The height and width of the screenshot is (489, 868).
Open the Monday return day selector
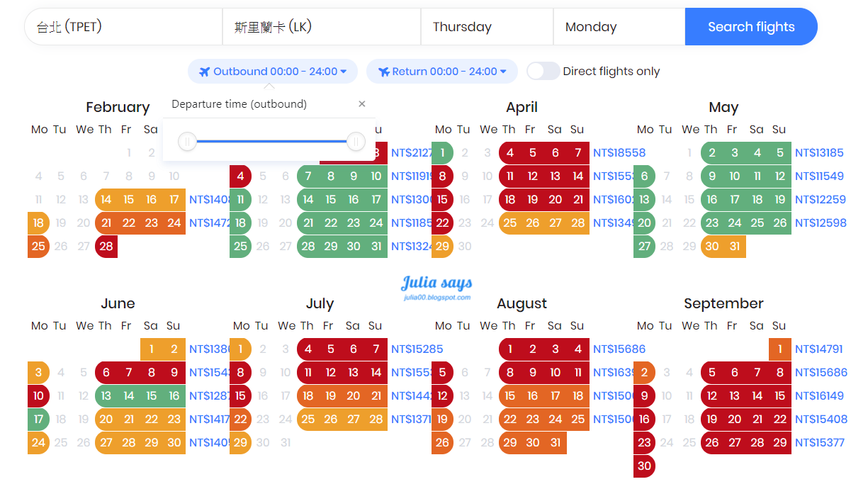click(619, 27)
